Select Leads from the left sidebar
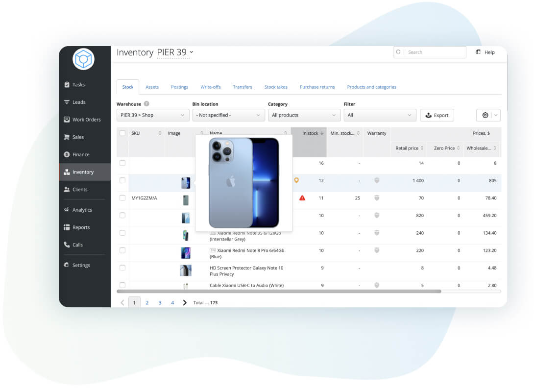The width and height of the screenshot is (534, 392). (x=77, y=102)
